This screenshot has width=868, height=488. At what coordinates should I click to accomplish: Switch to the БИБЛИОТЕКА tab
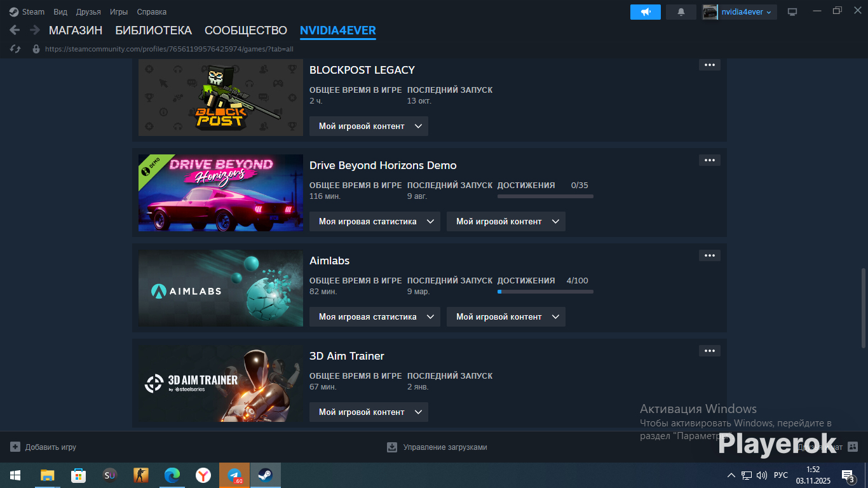pyautogui.click(x=153, y=30)
